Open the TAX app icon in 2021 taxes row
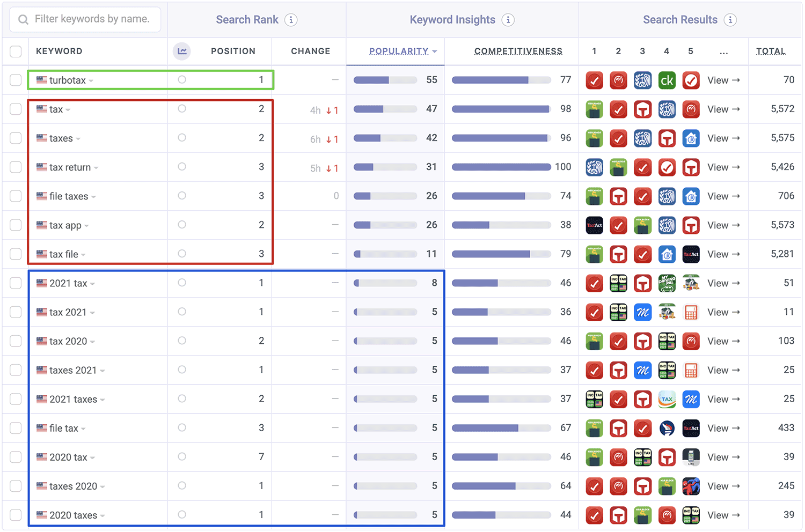Screen dimensions: 805x532 coord(667,399)
